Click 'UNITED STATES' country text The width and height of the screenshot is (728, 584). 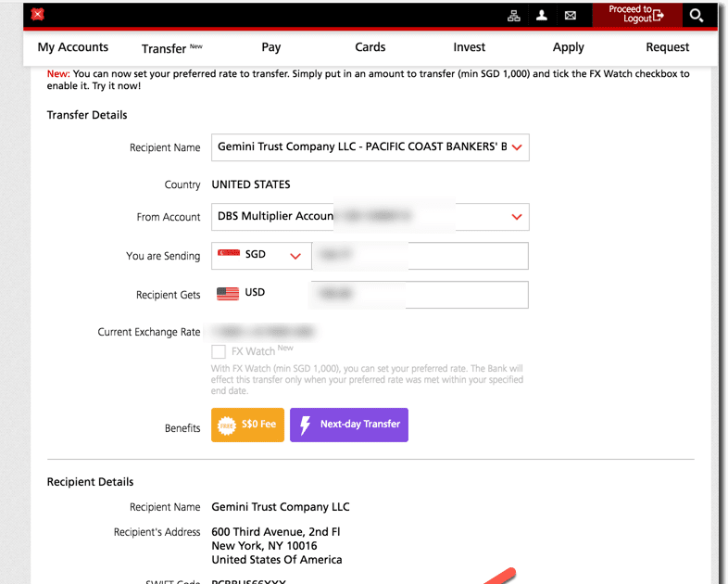tap(251, 184)
